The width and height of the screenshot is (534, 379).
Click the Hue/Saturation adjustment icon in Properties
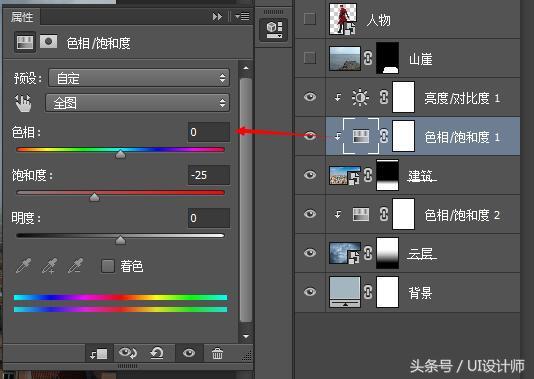coord(25,43)
